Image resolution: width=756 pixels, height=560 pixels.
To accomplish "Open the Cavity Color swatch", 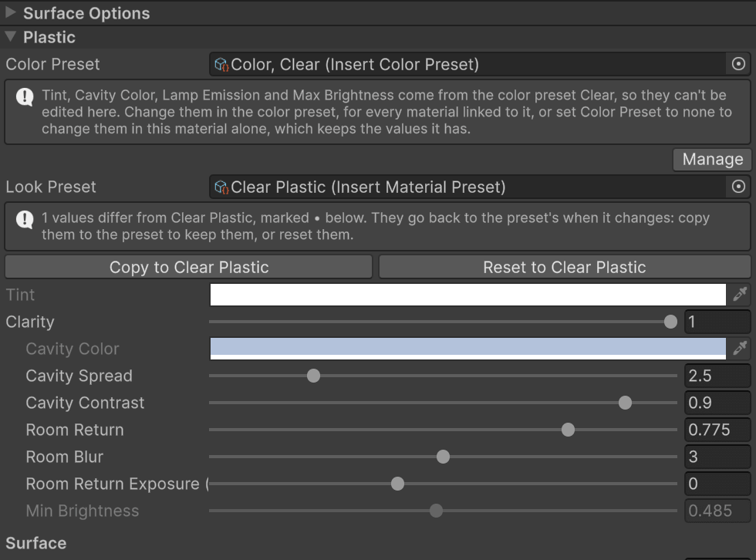I will click(x=467, y=349).
